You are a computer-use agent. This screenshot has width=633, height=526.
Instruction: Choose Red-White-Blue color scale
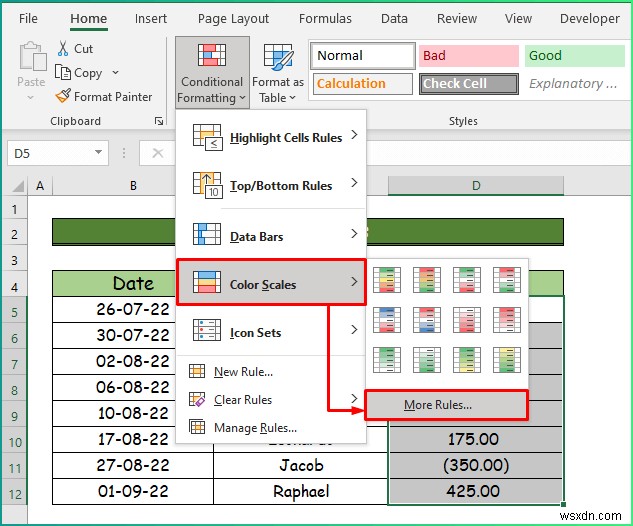pos(427,320)
